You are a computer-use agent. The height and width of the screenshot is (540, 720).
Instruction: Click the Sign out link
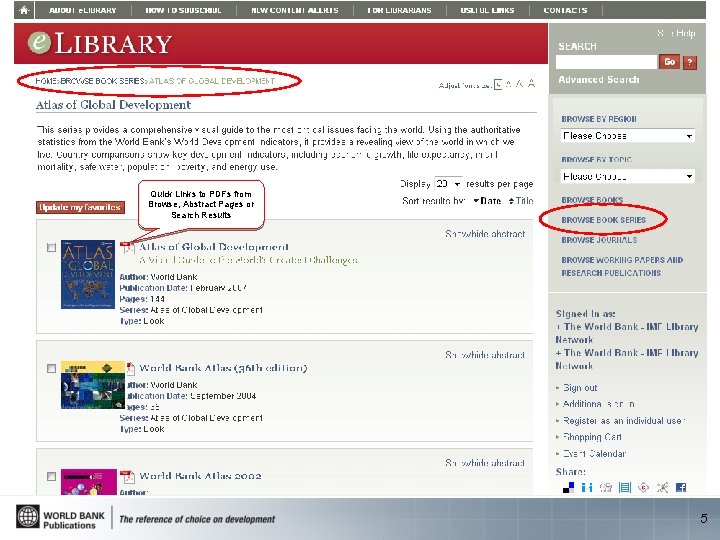pyautogui.click(x=580, y=388)
